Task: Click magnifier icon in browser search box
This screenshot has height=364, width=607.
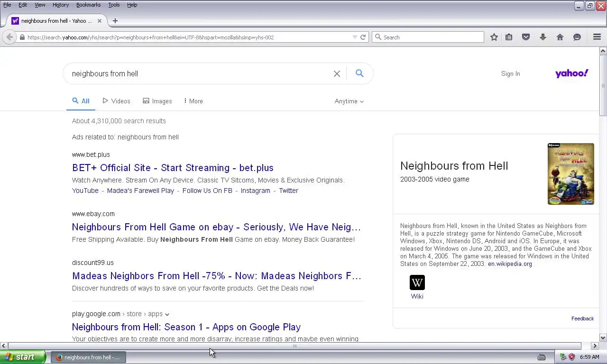Action: point(378,37)
